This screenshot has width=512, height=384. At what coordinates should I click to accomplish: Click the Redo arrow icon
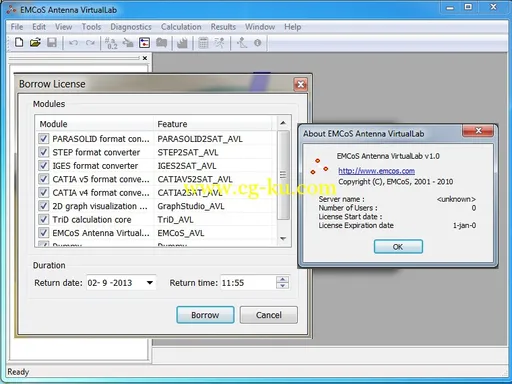(x=90, y=43)
